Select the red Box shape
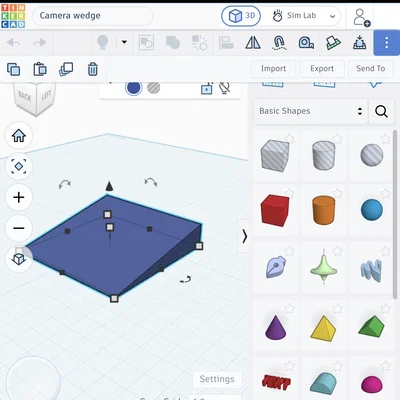The width and height of the screenshot is (400, 400). (275, 211)
